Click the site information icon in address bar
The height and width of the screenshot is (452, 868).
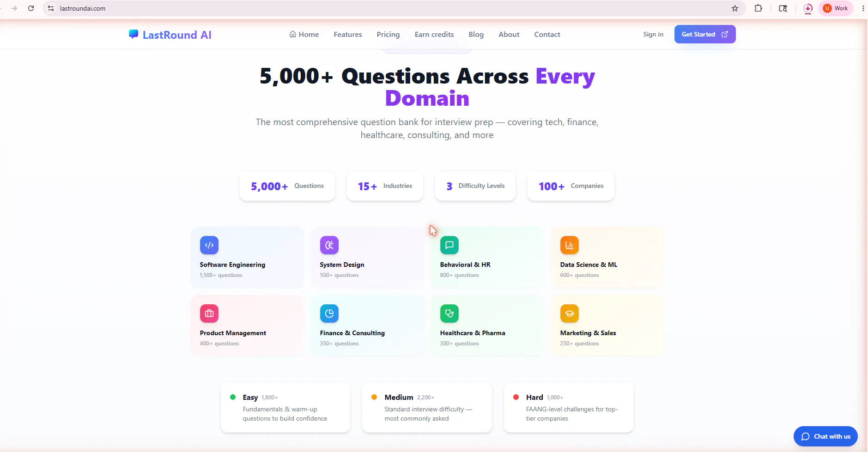[51, 8]
